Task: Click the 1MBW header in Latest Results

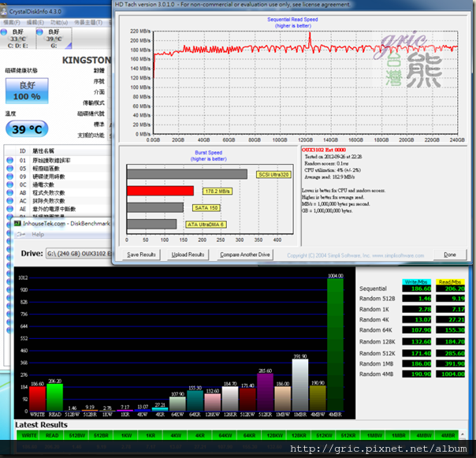Action: click(x=374, y=435)
